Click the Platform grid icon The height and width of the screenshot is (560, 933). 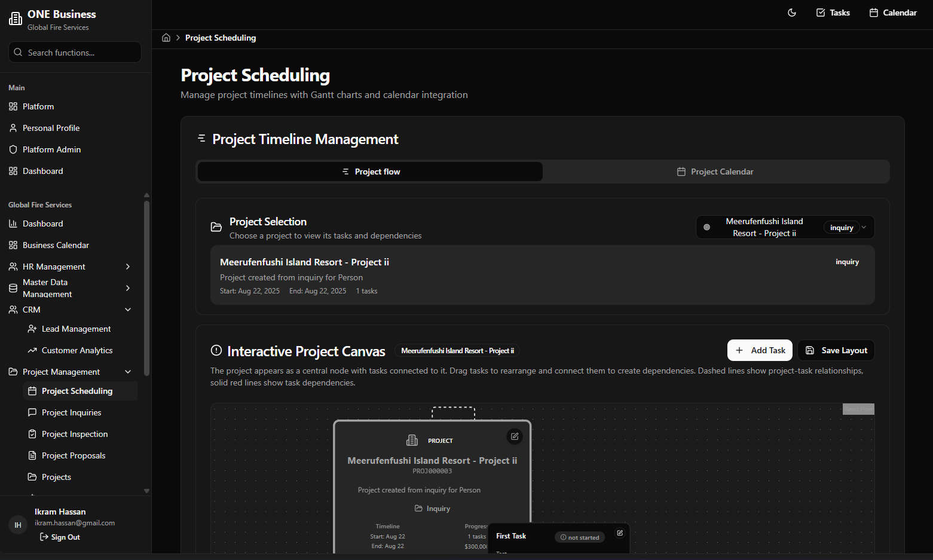[13, 106]
